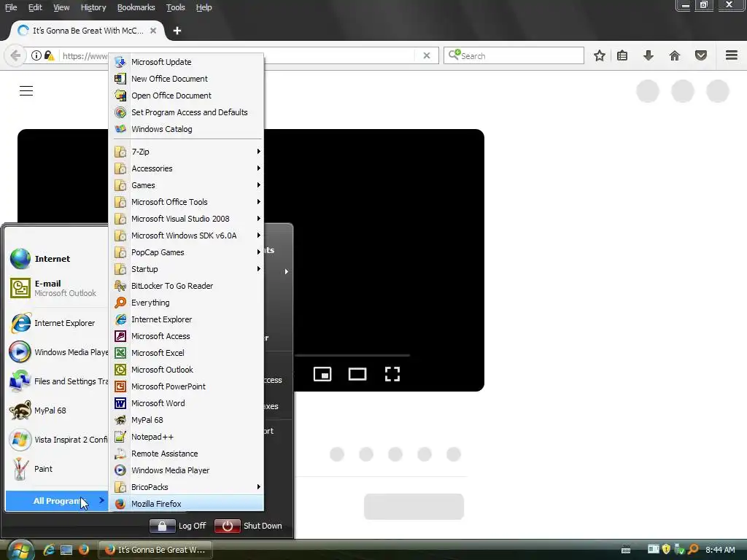Expand Microsoft Office Tools folder
This screenshot has height=560, width=747.
186,202
